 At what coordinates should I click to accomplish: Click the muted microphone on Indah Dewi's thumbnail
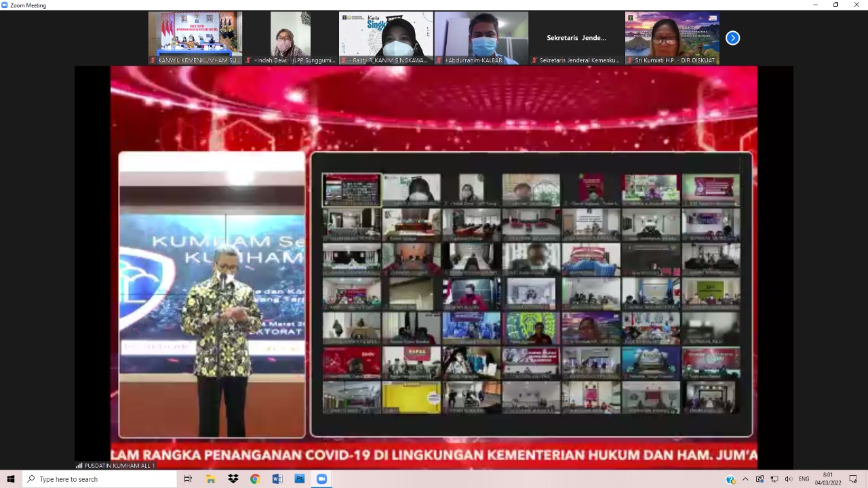247,60
